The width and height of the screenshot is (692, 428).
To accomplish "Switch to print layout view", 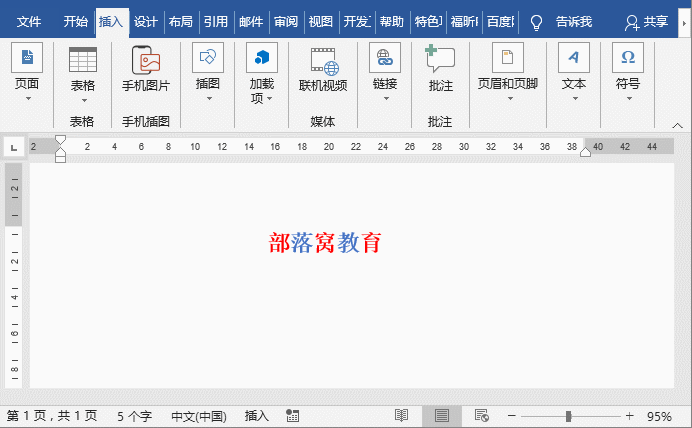I will (x=442, y=415).
